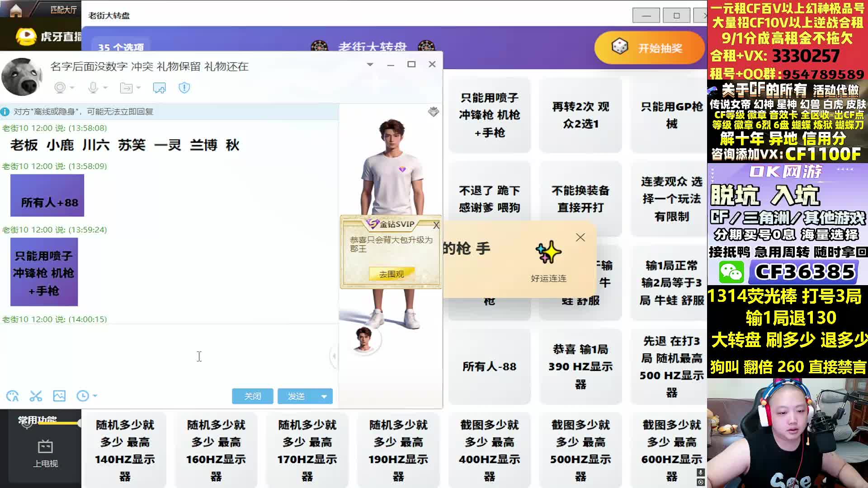Collapse the avatar show side panel
868x488 pixels.
tap(334, 357)
